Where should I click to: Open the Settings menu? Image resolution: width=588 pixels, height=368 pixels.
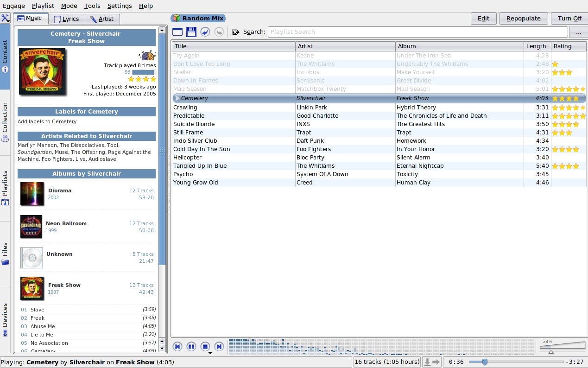(x=120, y=6)
